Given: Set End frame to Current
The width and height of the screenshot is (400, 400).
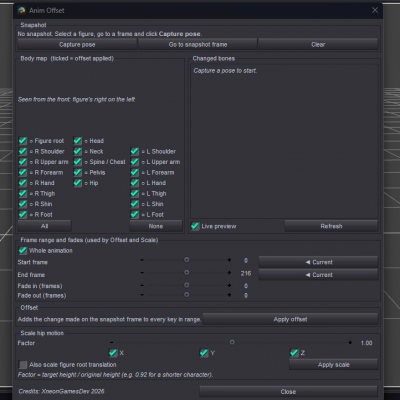Looking at the screenshot, I should (318, 275).
